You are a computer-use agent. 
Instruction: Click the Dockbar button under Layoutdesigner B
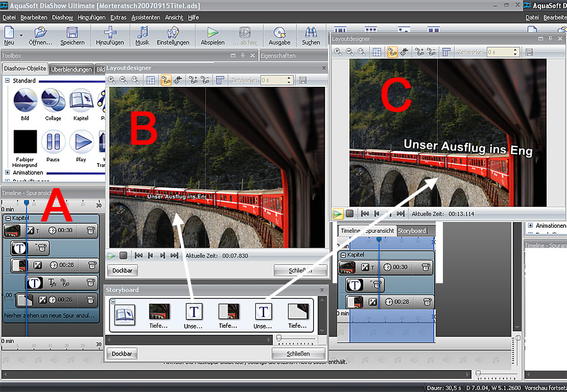[122, 271]
